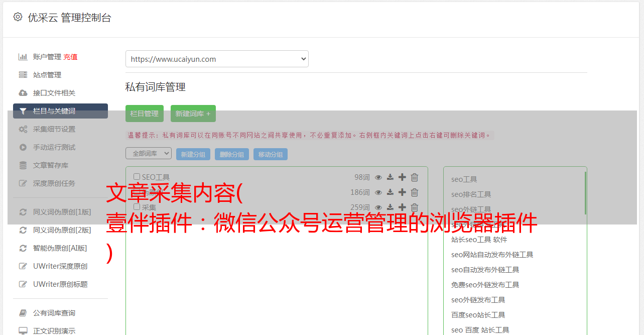Click the refresh icon for 同义词伪原创[2版]
This screenshot has height=335, width=644.
[x=23, y=230]
